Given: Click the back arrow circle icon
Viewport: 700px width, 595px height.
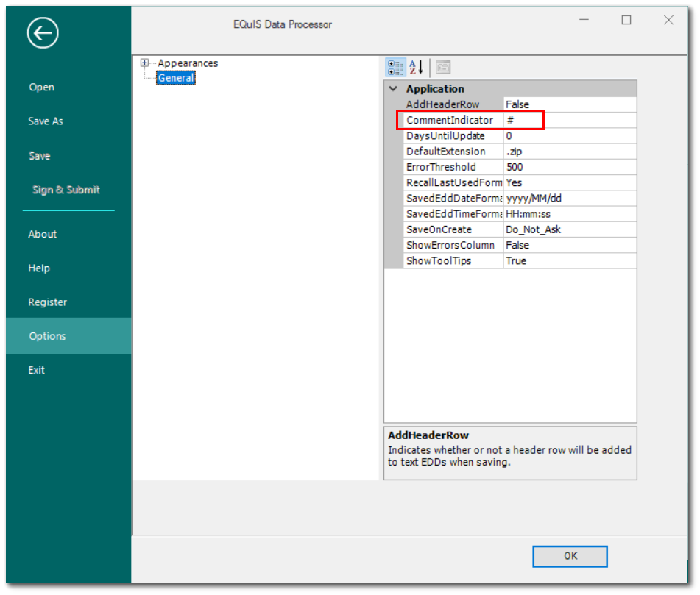Looking at the screenshot, I should pyautogui.click(x=43, y=33).
